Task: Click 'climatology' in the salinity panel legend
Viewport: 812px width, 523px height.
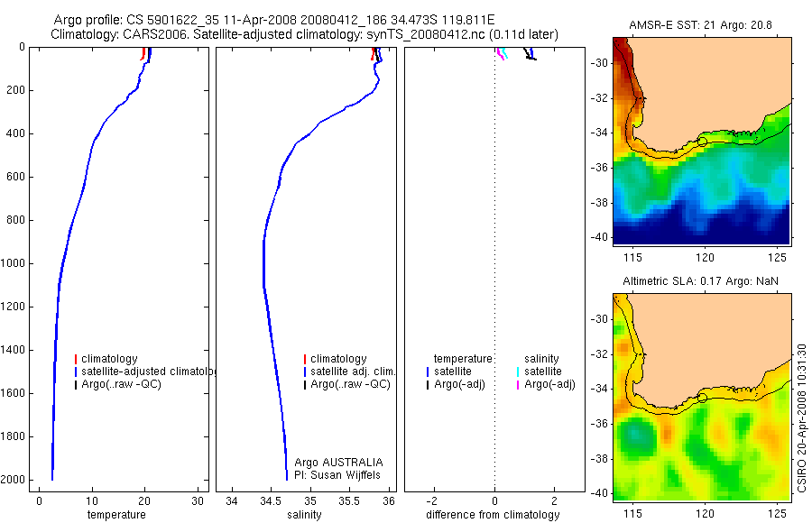Action: (338, 359)
